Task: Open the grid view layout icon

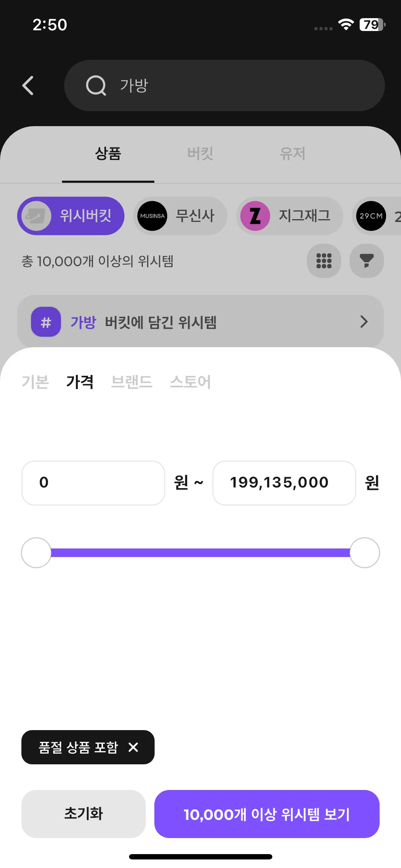Action: [324, 261]
